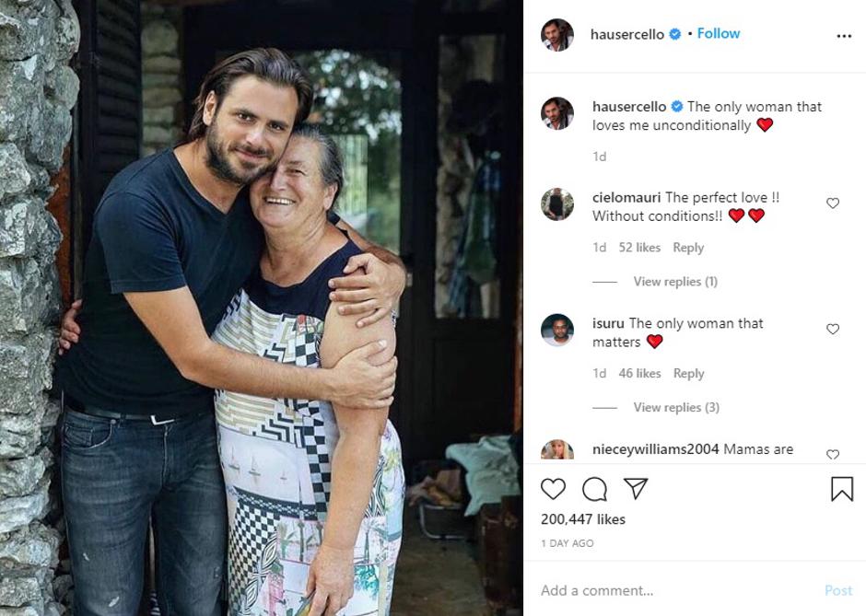Expand replies under cielomauri's comment
Viewport: 866px width, 616px height.
click(x=674, y=281)
